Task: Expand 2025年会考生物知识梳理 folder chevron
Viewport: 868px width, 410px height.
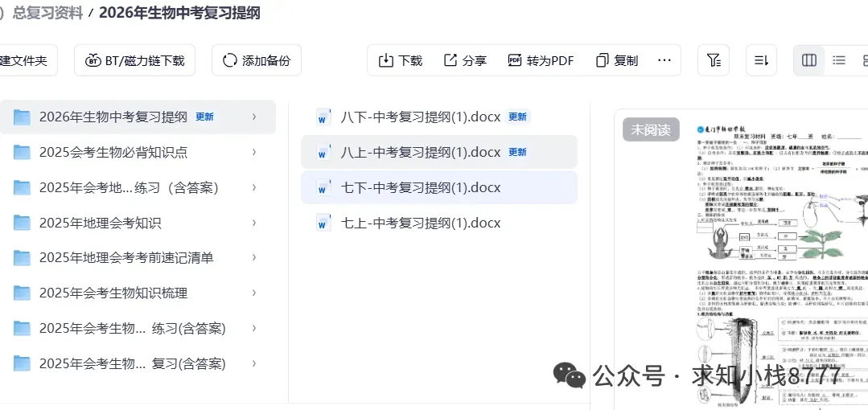Action: 254,293
